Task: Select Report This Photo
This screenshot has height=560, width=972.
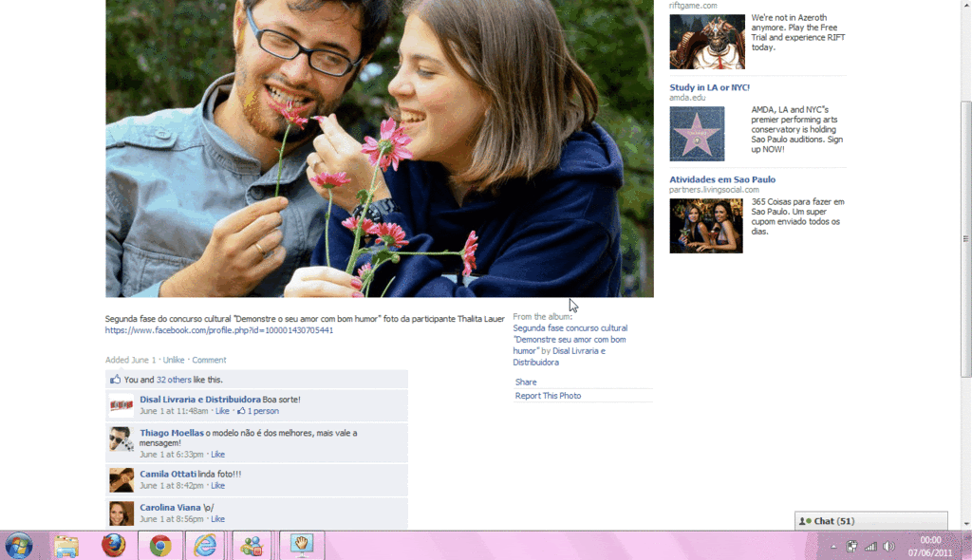Action: click(x=548, y=396)
